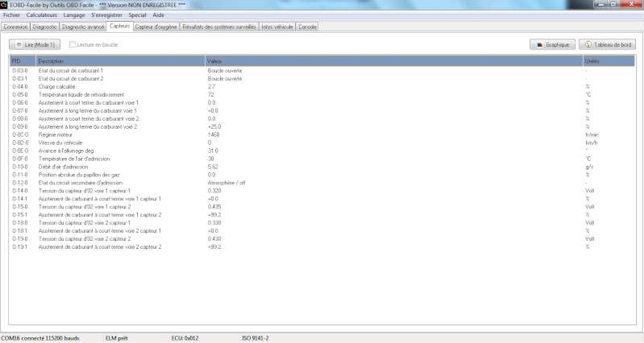
Task: Click the tr/min unit cell
Action: coord(592,134)
